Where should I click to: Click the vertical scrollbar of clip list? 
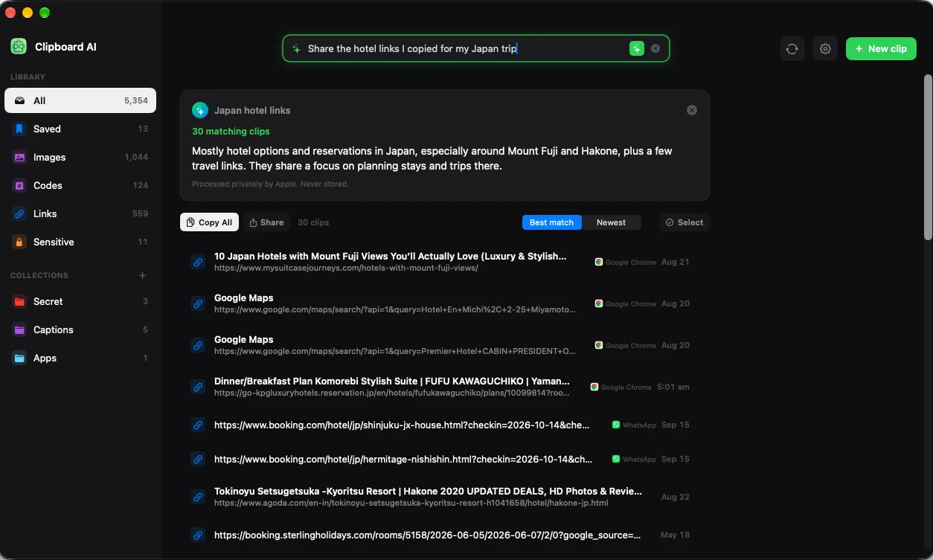[928, 156]
